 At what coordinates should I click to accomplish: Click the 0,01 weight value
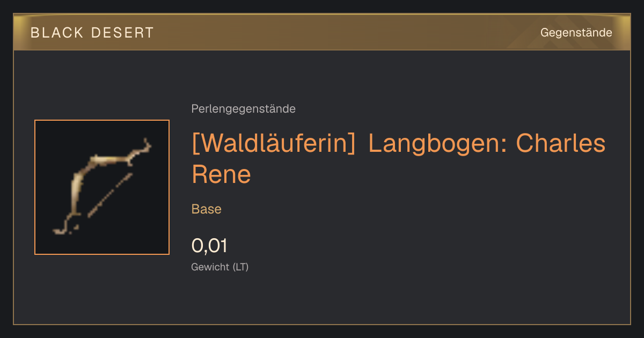(x=209, y=246)
